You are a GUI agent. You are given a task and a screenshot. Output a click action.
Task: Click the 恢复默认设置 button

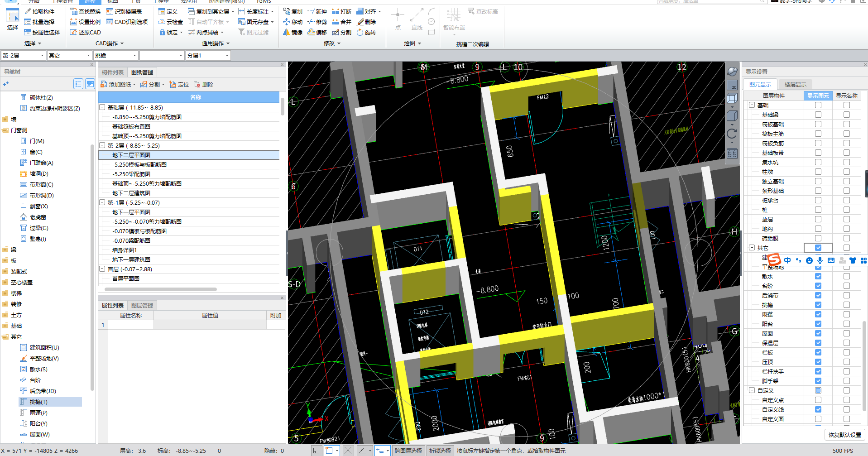(x=845, y=435)
